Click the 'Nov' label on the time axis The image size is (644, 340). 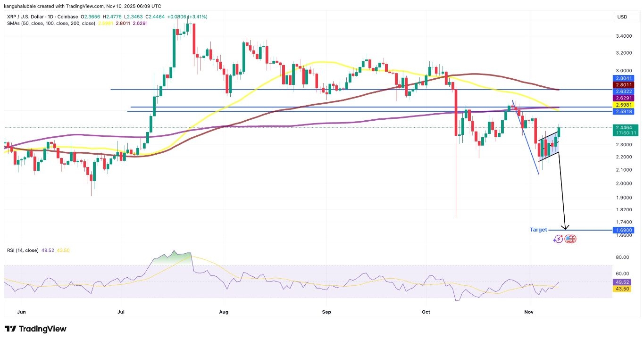[528, 312]
